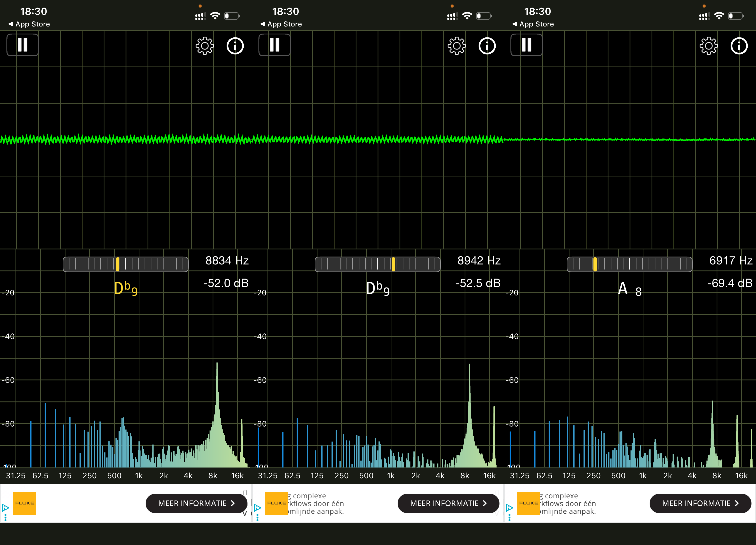Screen dimensions: 756x545
Task: Open AdChoices icon below the 8942 Hz screen
Action: point(257,508)
